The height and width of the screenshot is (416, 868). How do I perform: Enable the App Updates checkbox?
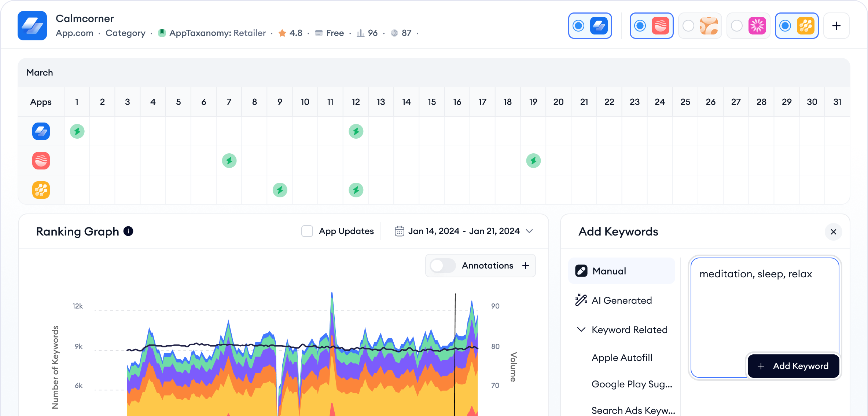point(307,231)
